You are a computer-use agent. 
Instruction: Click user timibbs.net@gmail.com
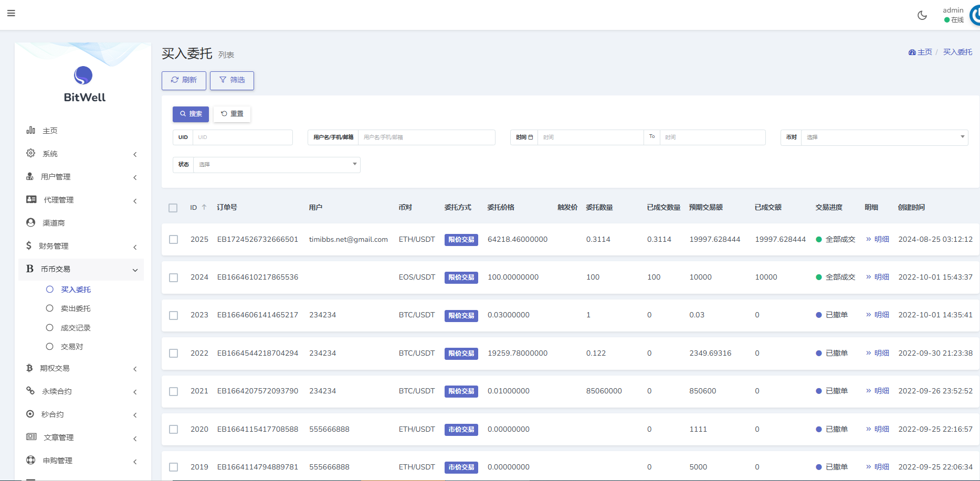coord(349,239)
